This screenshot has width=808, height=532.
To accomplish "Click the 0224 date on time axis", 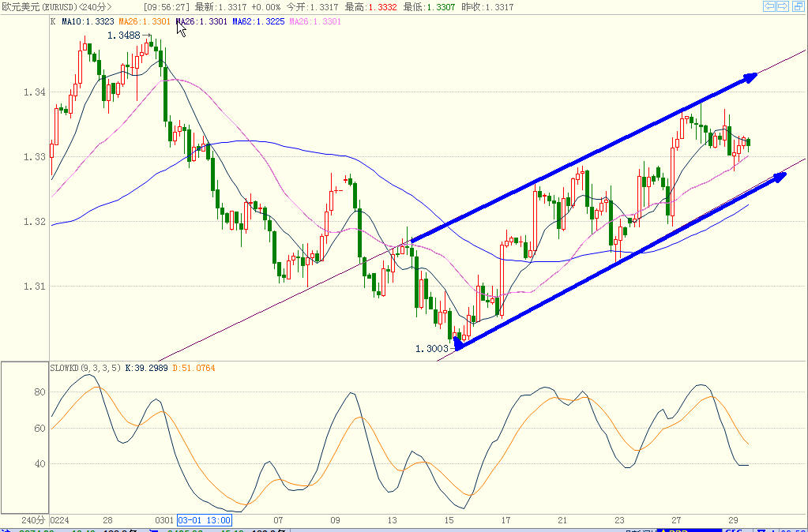I will coord(60,519).
